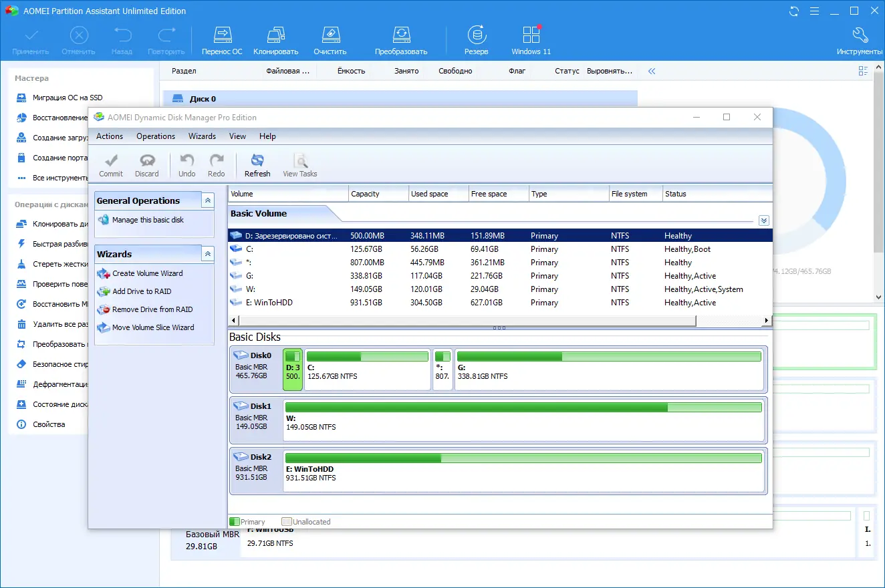Open Инструменты wrench icon
The image size is (885, 588).
tap(860, 35)
